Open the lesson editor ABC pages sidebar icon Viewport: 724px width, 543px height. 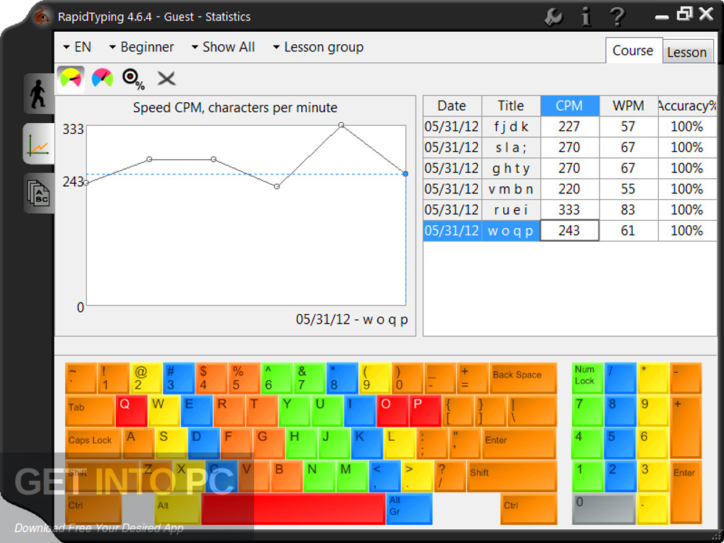39,193
